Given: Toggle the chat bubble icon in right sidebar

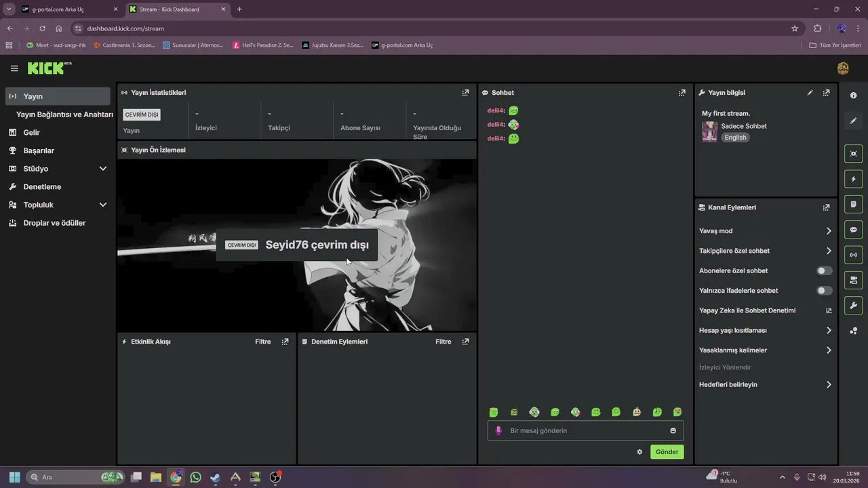Looking at the screenshot, I should pos(853,230).
